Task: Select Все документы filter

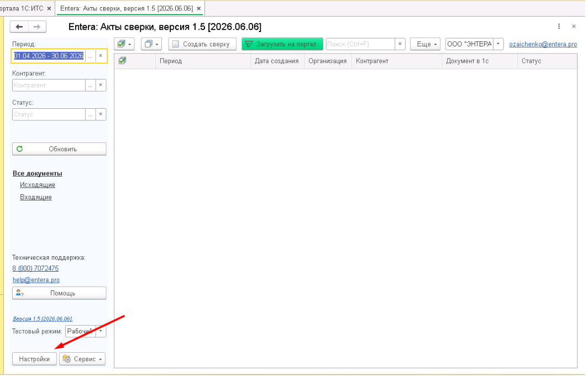Action: click(x=38, y=173)
